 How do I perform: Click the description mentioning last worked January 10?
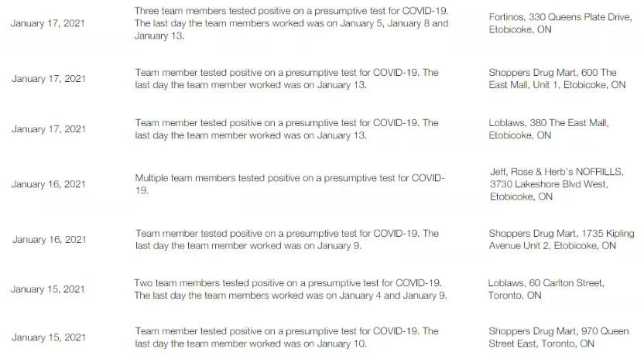tap(286, 337)
